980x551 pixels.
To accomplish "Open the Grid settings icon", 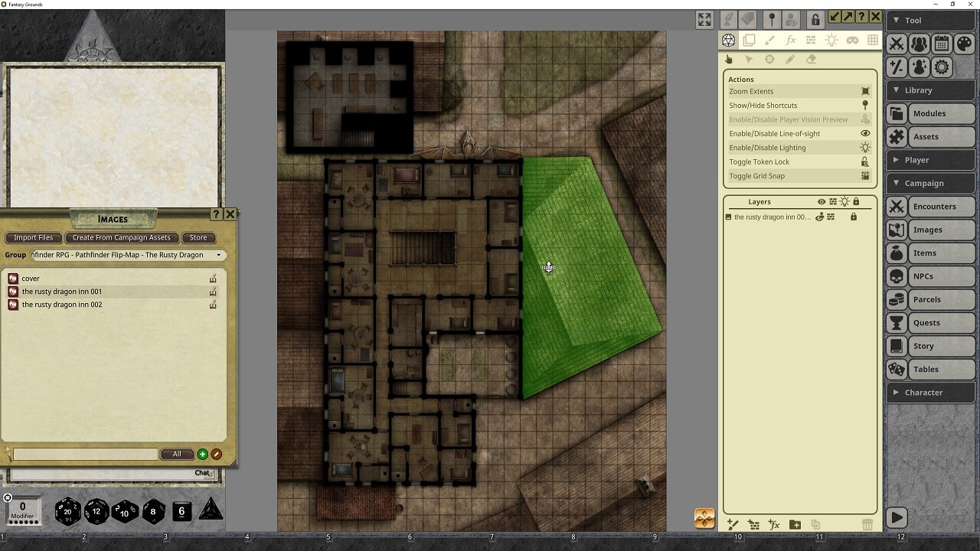I will coord(874,40).
